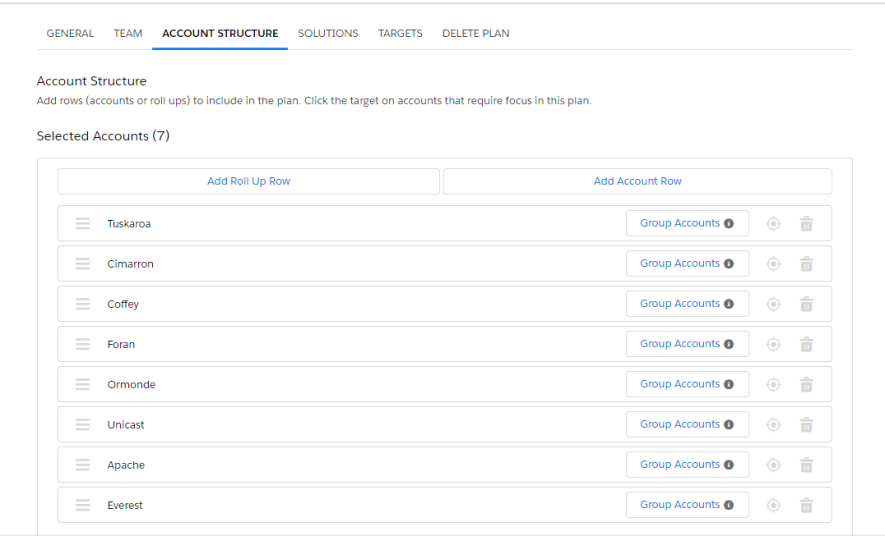Delete the Cimarron account row
The height and width of the screenshot is (545, 885).
pyautogui.click(x=807, y=263)
